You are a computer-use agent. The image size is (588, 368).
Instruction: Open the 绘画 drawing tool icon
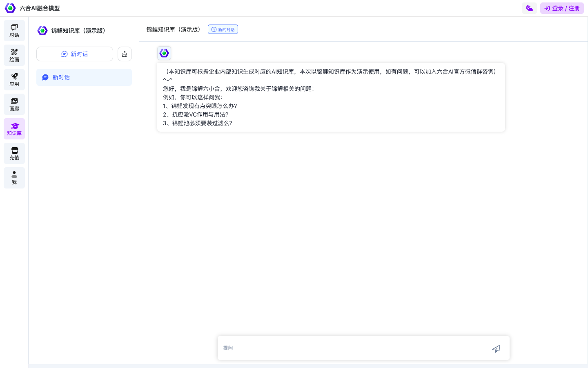tap(14, 55)
